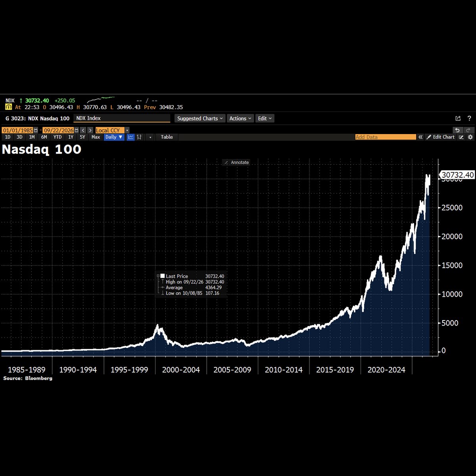Click the intraday sparkline mini chart
This screenshot has width=476, height=476.
point(101,100)
